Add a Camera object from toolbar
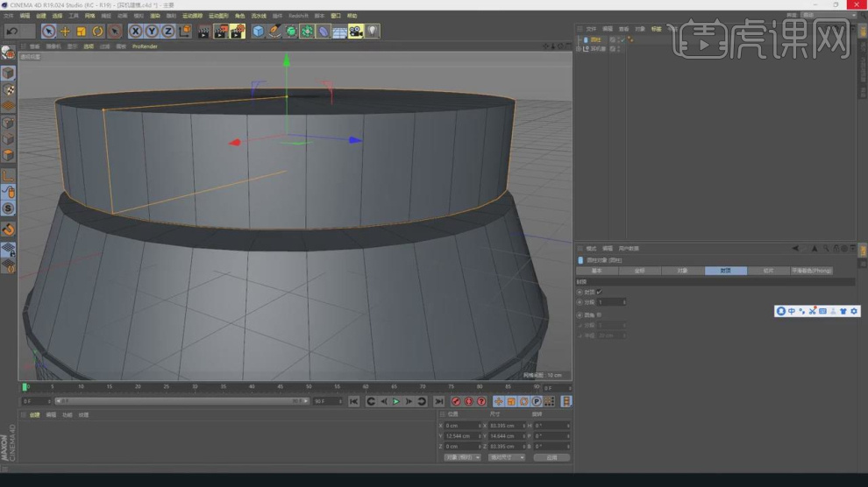The width and height of the screenshot is (868, 487). pyautogui.click(x=355, y=32)
